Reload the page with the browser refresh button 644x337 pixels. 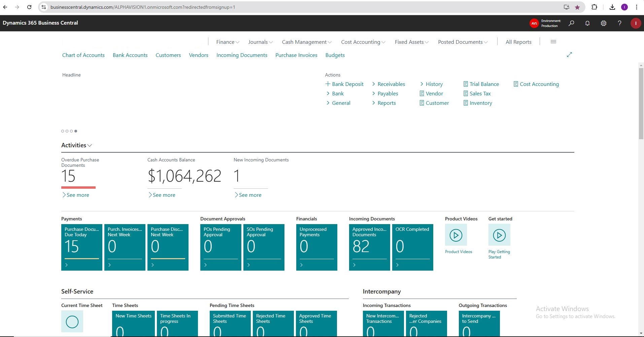click(29, 7)
